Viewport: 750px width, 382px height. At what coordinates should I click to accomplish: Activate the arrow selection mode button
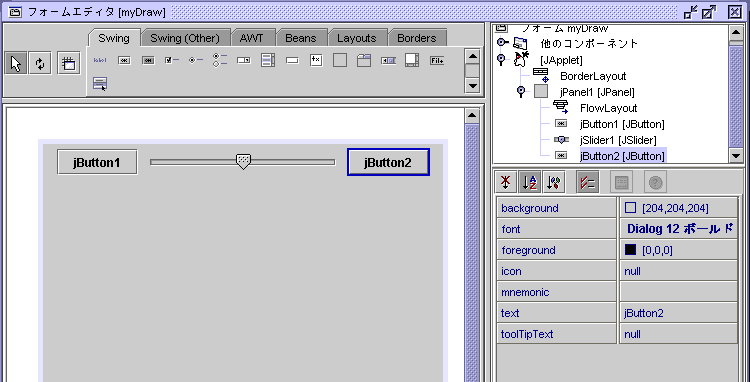coord(16,64)
